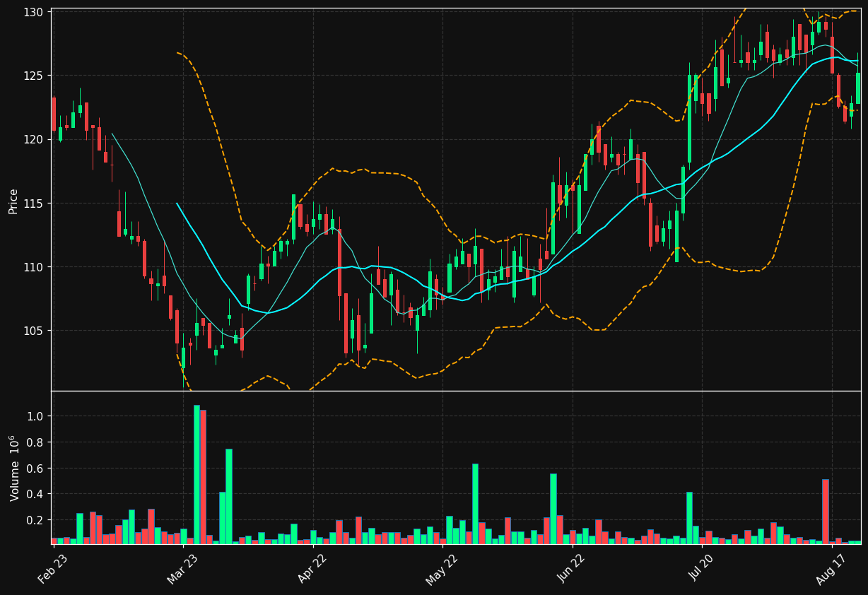Click the Apr 22 date label
The height and width of the screenshot is (595, 868).
point(312,570)
